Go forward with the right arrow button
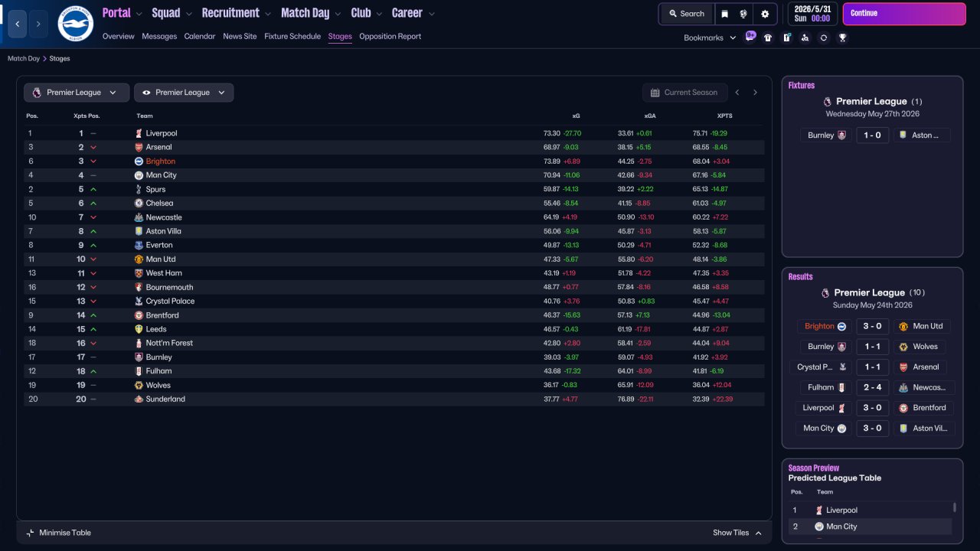Viewport: 980px width, 551px height. tap(38, 24)
